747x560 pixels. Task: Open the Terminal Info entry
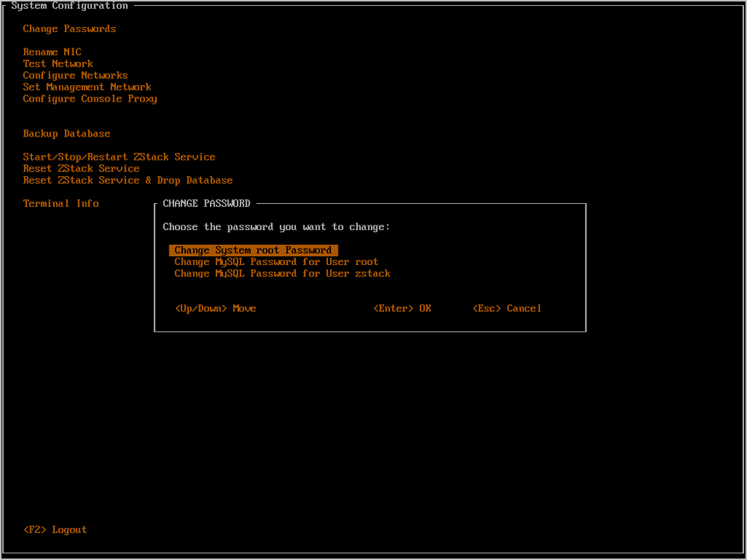point(61,204)
